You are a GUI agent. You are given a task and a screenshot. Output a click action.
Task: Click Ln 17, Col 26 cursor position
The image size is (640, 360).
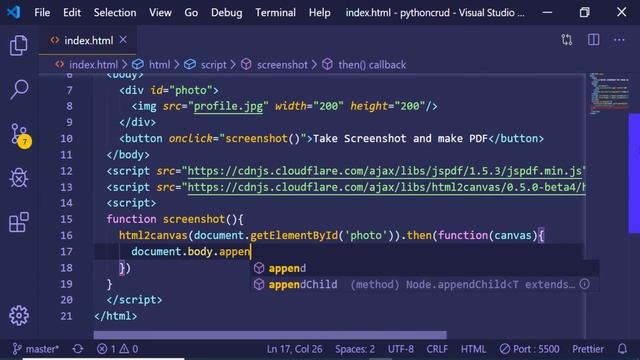click(x=294, y=349)
